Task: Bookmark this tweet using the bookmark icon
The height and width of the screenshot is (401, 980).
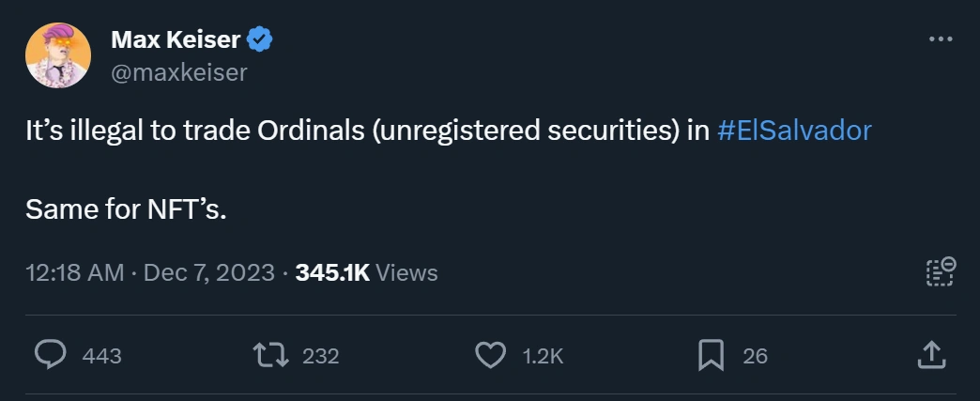Action: tap(711, 355)
